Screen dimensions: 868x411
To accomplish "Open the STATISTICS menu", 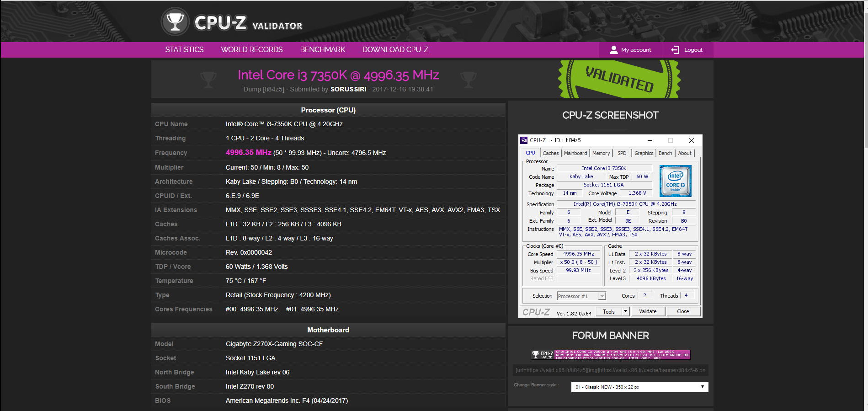I will point(184,49).
